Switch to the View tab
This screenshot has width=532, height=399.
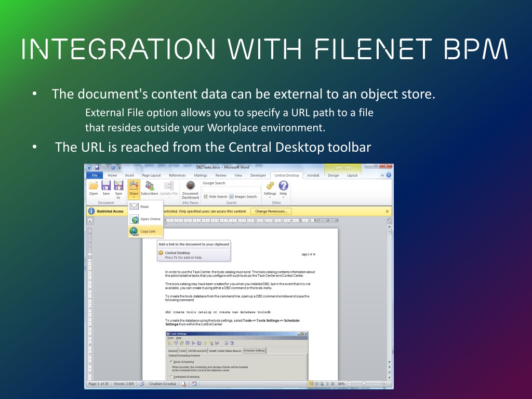pos(238,176)
